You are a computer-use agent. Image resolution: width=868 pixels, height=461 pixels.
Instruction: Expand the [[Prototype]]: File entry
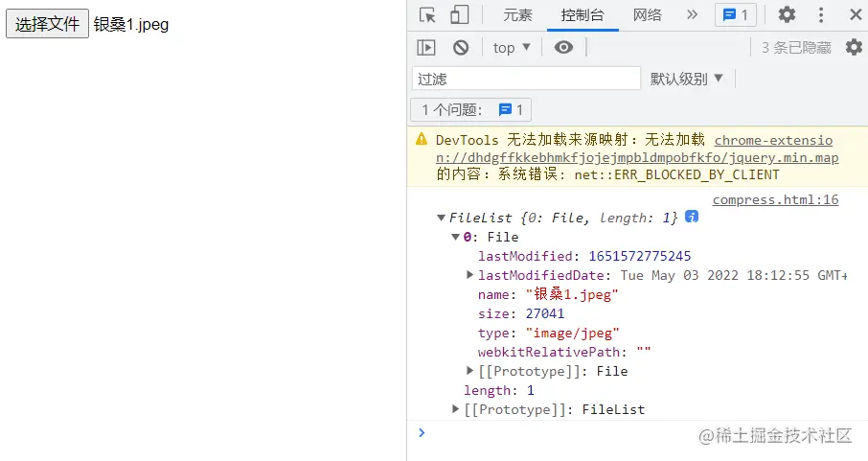(469, 370)
